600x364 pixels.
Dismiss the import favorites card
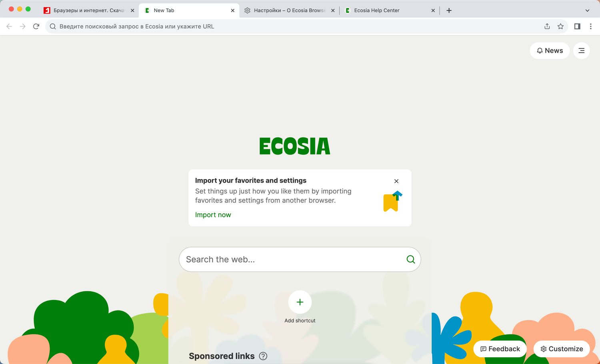[396, 181]
